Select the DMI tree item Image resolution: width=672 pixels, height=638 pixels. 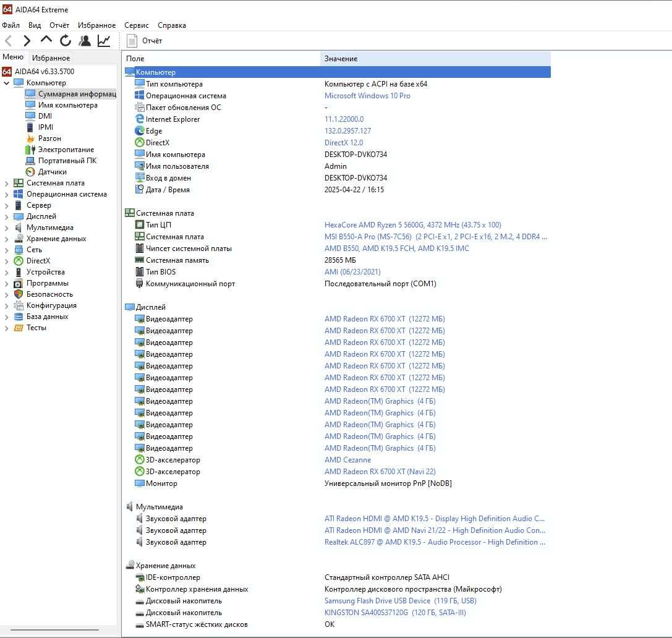pyautogui.click(x=45, y=116)
